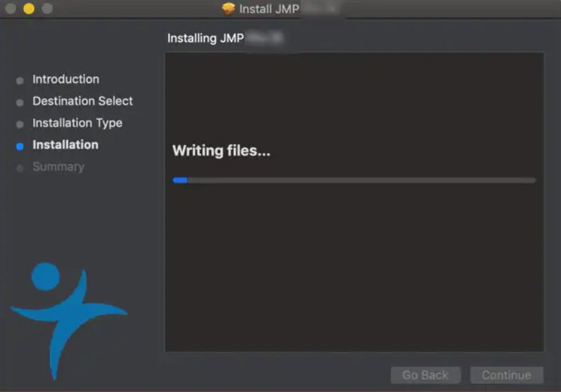Select the Installation Type step
Viewport: 561px width, 392px height.
(77, 123)
